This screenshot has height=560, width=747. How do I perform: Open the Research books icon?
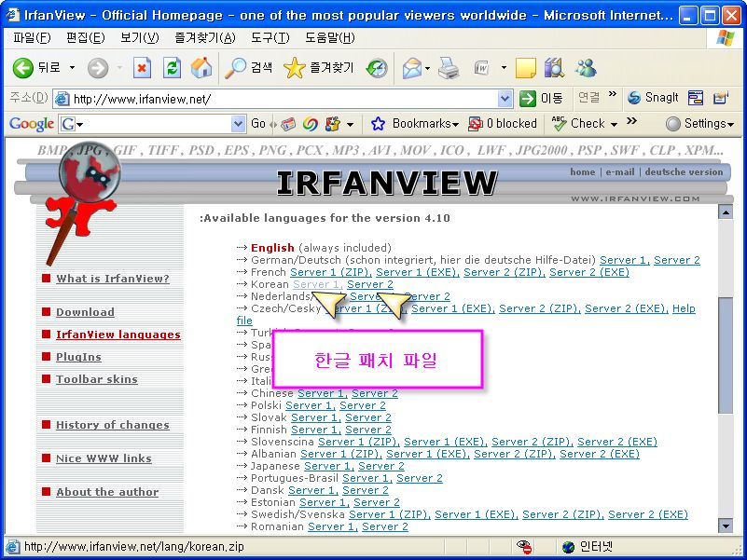coord(554,68)
